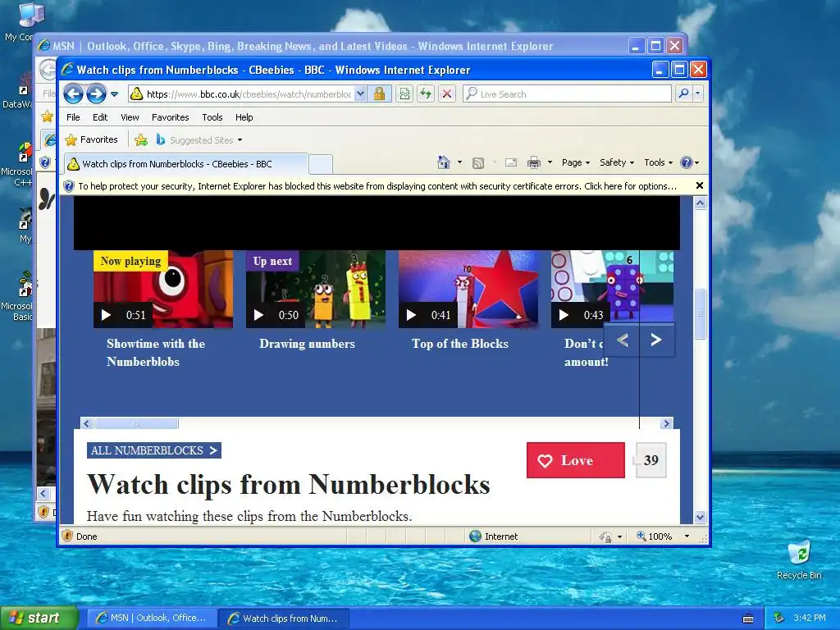Viewport: 840px width, 630px height.
Task: Click the blue Help question icon
Action: coord(687,162)
